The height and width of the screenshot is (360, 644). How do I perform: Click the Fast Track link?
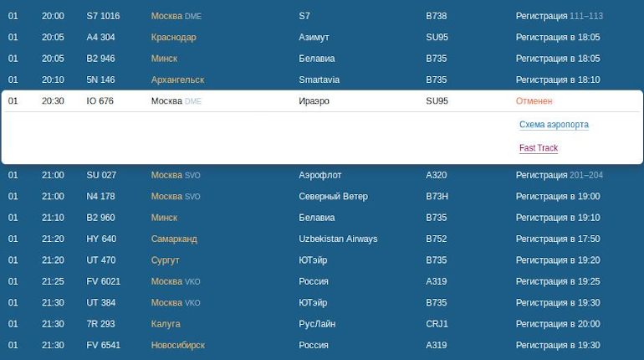click(x=538, y=148)
